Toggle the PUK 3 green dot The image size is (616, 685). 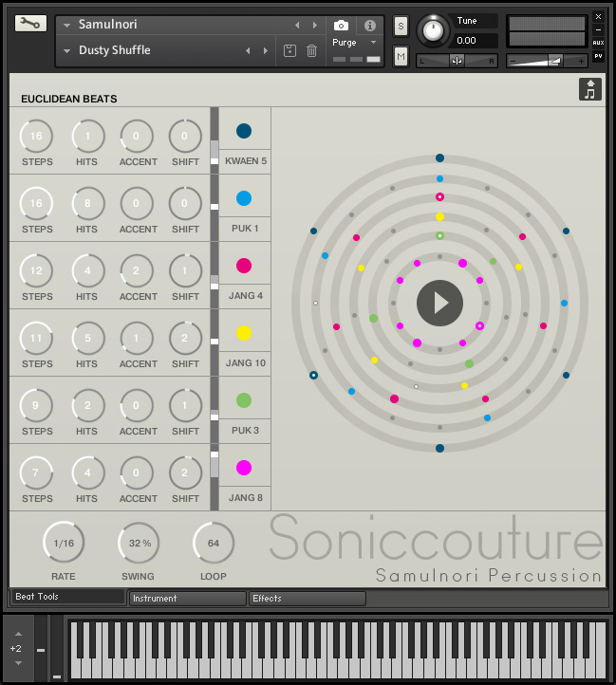click(x=244, y=400)
